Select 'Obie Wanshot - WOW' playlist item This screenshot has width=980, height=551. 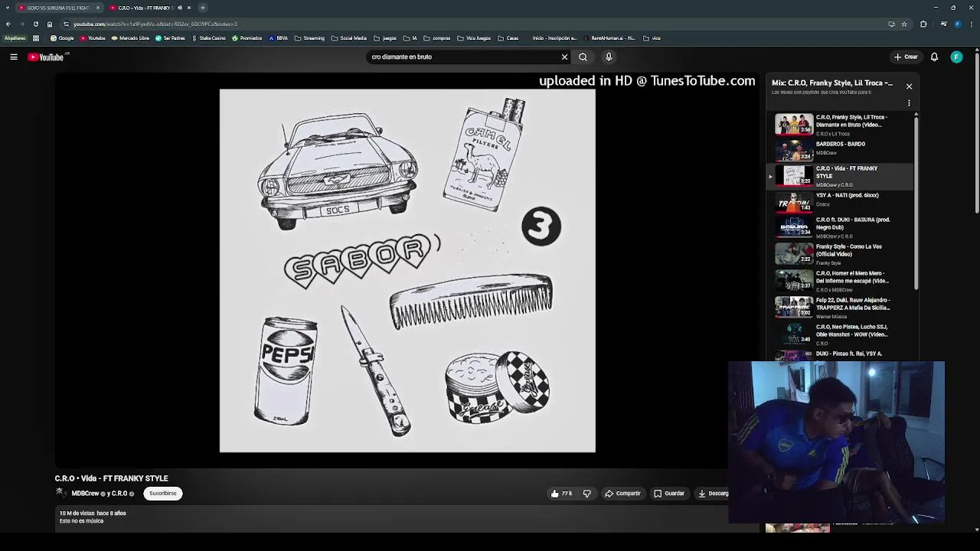(x=840, y=334)
